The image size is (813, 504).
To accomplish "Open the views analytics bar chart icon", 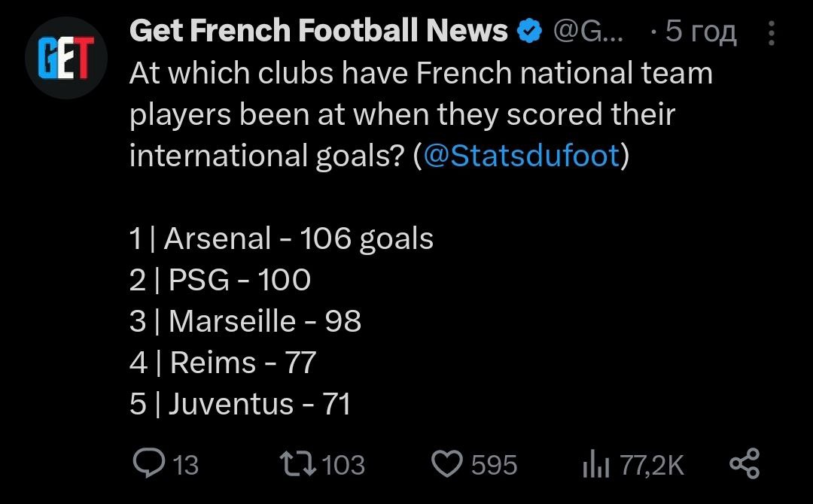I will [x=598, y=465].
